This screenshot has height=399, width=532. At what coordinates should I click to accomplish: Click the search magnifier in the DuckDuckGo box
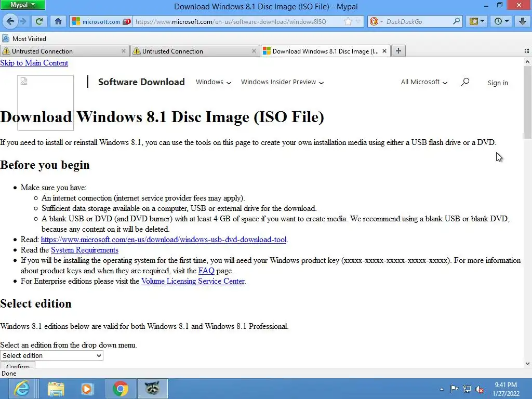coord(456,21)
